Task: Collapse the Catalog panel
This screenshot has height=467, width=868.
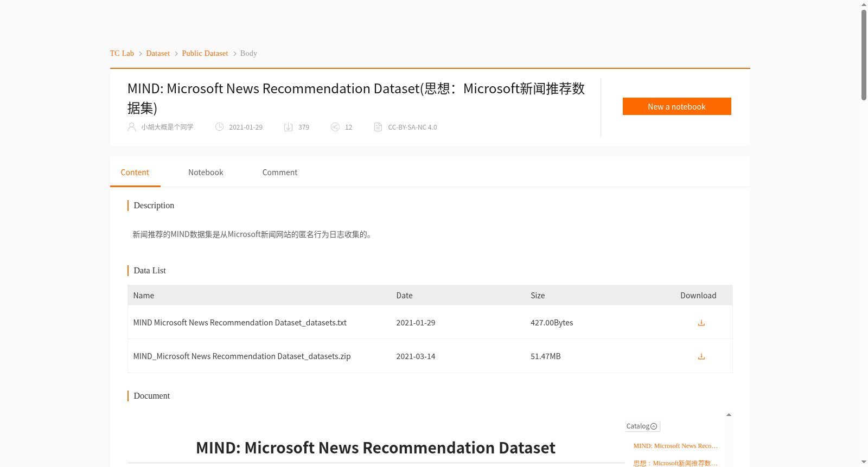Action: point(642,426)
